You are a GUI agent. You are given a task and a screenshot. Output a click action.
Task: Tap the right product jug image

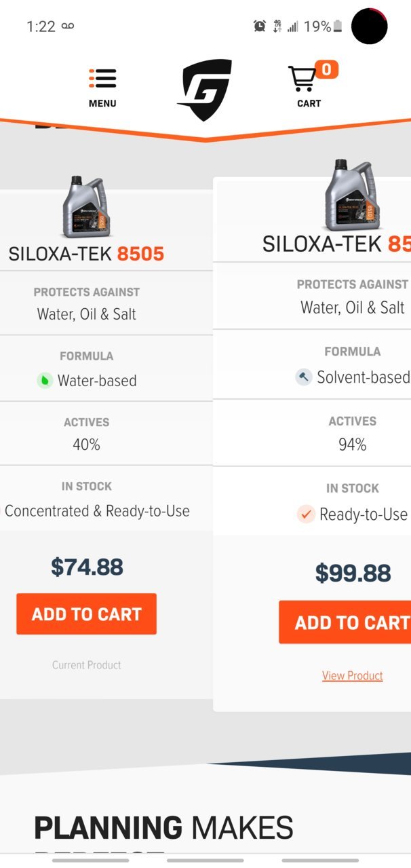347,195
